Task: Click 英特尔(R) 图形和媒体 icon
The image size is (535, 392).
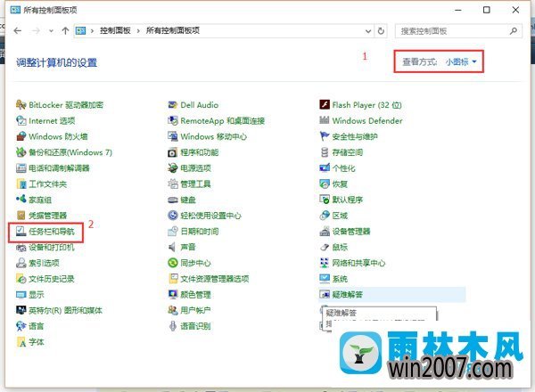Action: point(21,310)
